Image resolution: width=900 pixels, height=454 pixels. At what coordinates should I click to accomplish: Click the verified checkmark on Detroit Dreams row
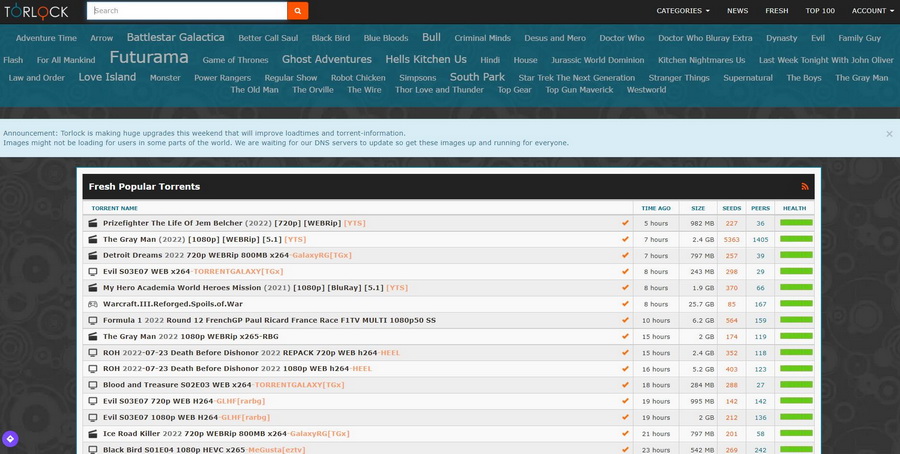pos(625,256)
